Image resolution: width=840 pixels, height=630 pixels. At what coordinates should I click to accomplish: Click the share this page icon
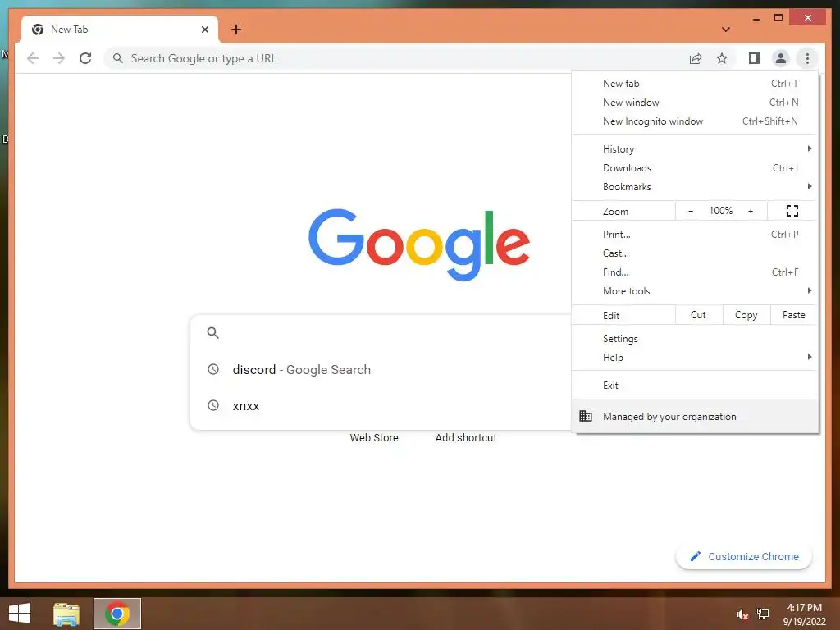pos(696,58)
